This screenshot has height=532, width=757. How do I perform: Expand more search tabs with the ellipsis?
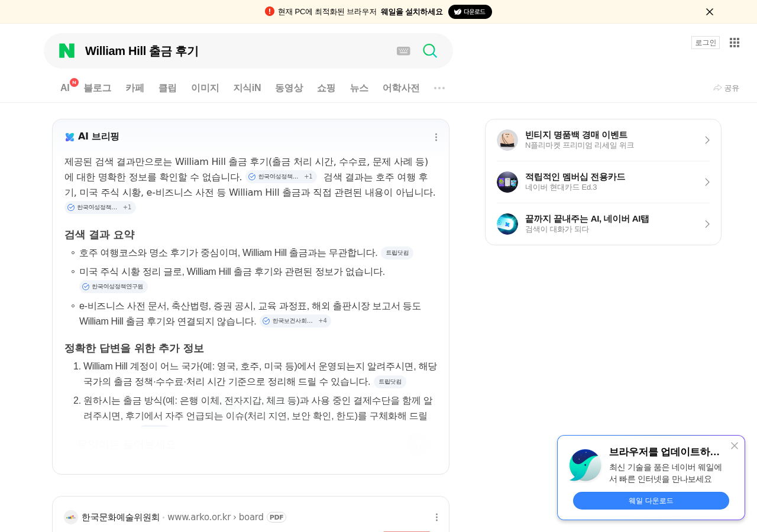pyautogui.click(x=439, y=88)
